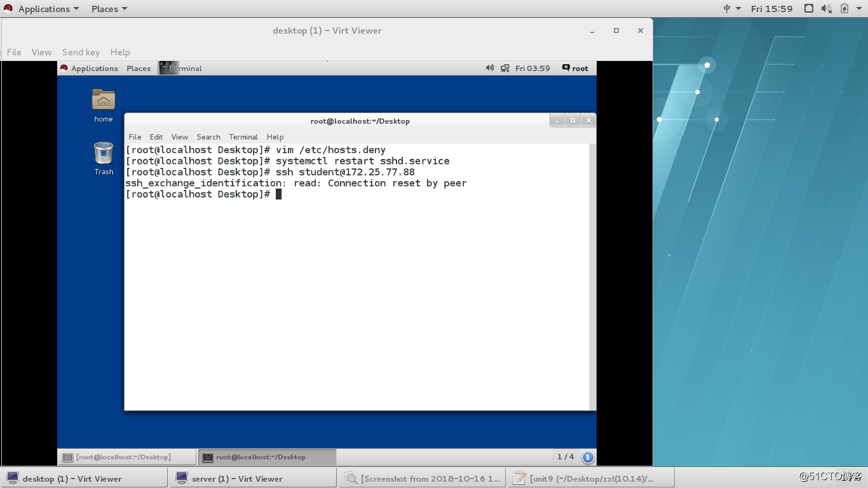This screenshot has width=868, height=488.
Task: Switch to server (1) Virt Viewer taskbar item
Action: (252, 478)
